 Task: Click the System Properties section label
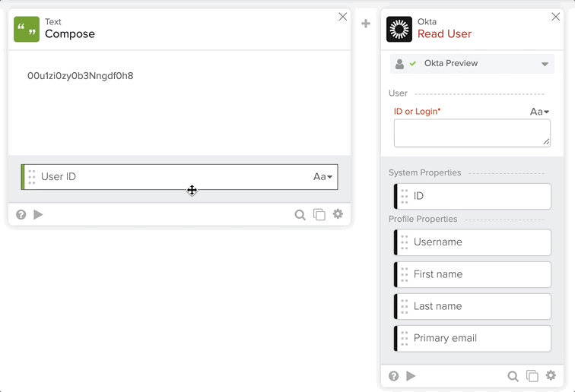point(424,172)
